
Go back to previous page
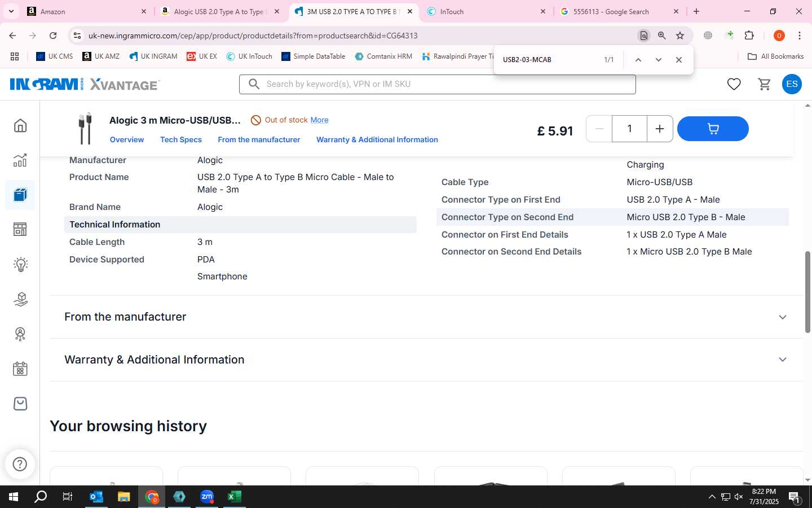coord(12,36)
